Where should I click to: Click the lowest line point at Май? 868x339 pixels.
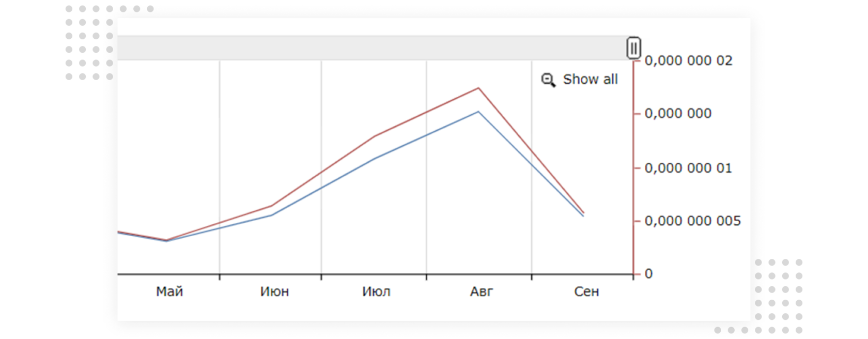pyautogui.click(x=166, y=240)
